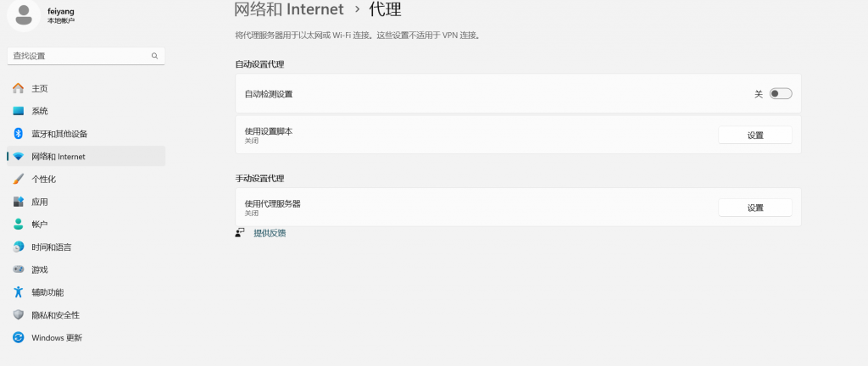Click the Accessibility figure icon
The image size is (868, 366).
pyautogui.click(x=19, y=292)
